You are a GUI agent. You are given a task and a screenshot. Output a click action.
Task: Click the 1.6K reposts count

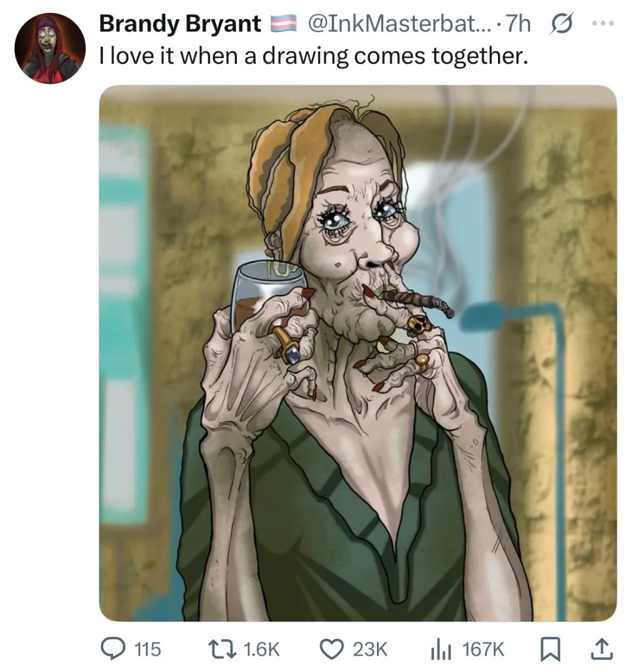(x=262, y=649)
